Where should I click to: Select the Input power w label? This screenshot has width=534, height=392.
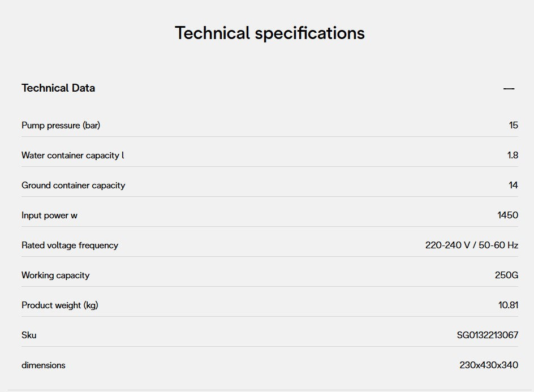(49, 216)
